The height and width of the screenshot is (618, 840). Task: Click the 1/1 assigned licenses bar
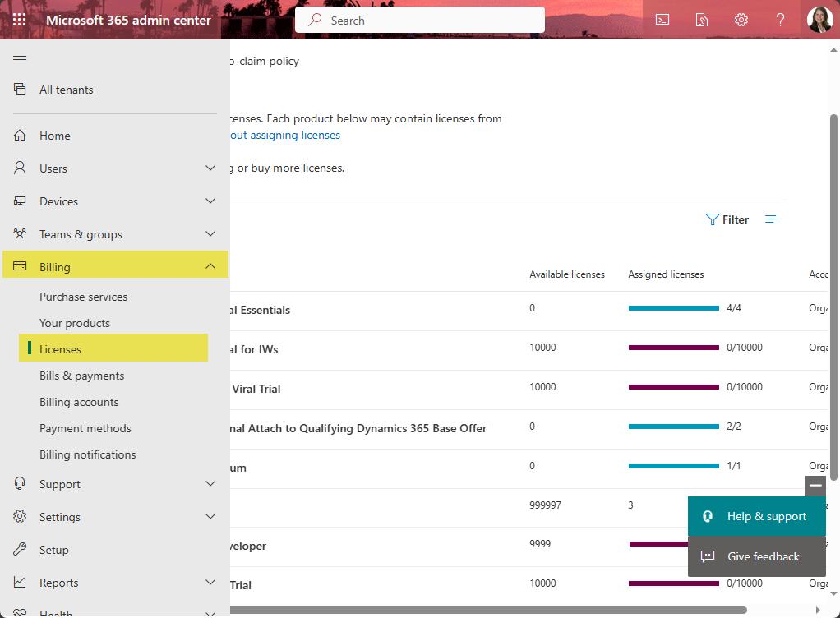[673, 466]
